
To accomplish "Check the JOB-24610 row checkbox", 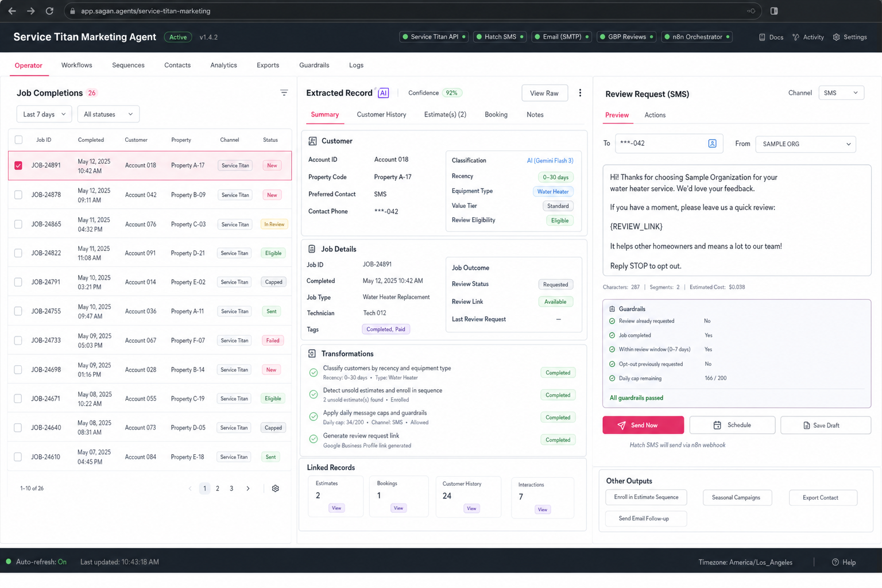I will pyautogui.click(x=18, y=457).
